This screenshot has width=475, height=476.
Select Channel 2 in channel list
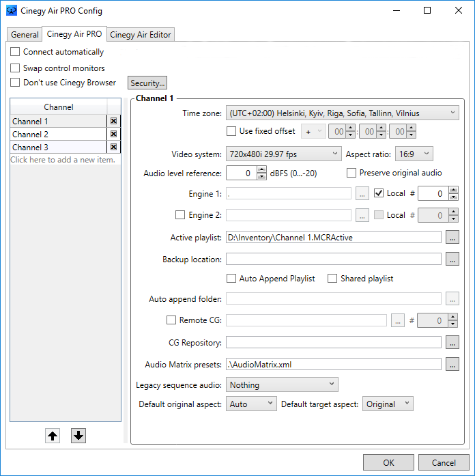tap(59, 134)
